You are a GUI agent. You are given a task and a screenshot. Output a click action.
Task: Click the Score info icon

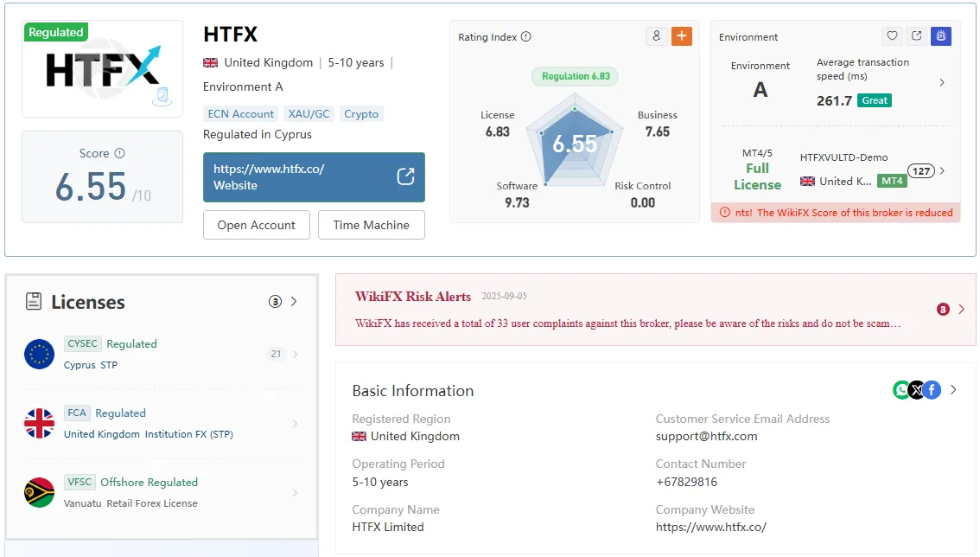119,153
